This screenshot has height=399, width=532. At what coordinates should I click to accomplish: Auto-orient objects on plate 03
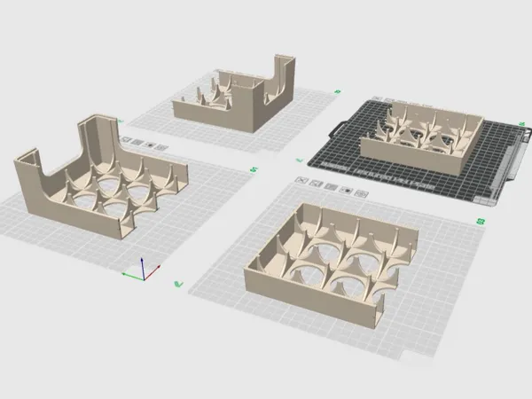[316, 184]
